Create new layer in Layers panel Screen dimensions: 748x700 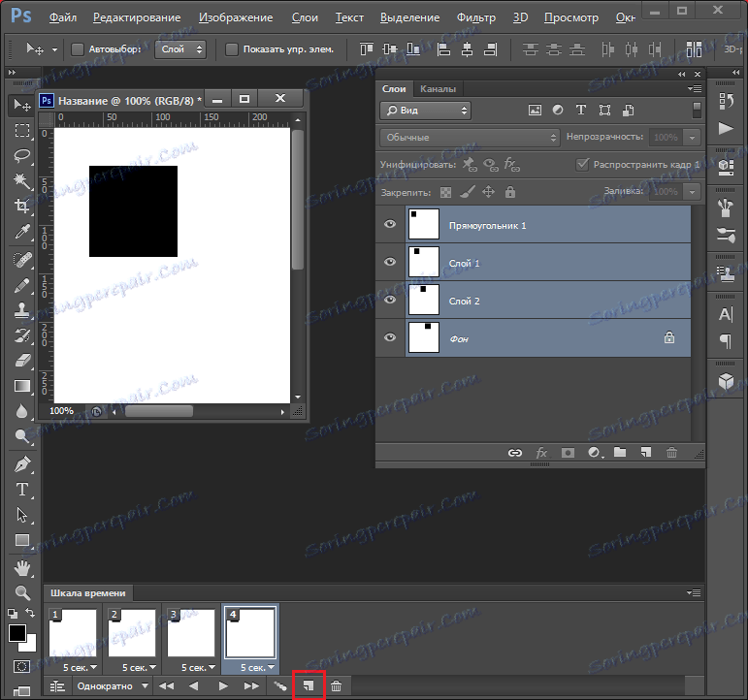644,452
